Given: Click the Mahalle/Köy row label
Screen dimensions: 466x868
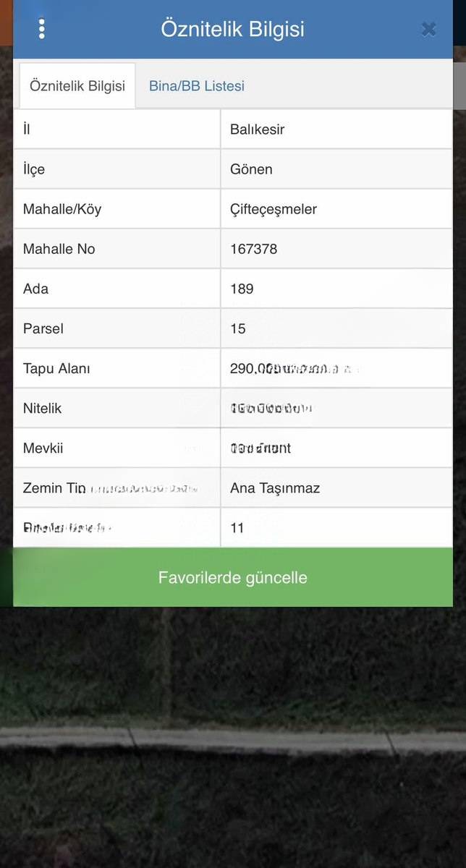Looking at the screenshot, I should [62, 209].
